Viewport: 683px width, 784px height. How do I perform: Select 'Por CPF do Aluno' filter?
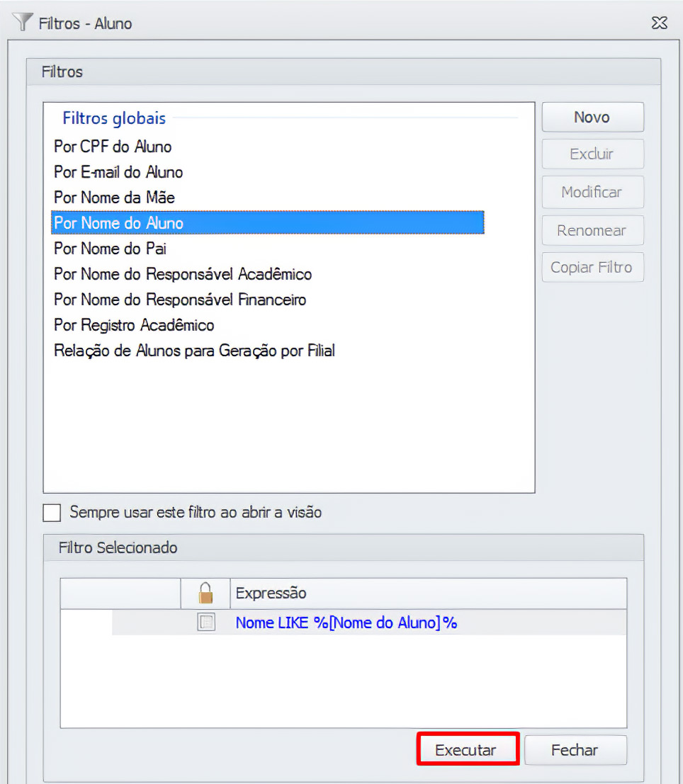pyautogui.click(x=113, y=147)
